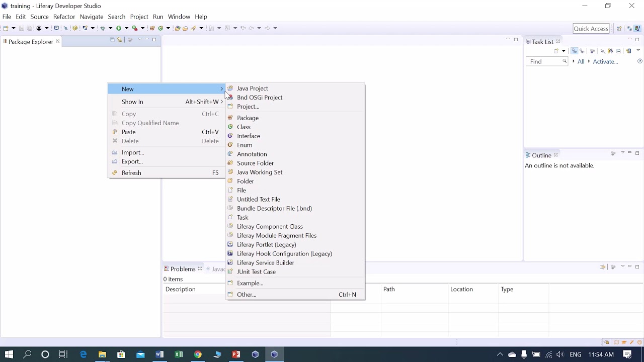Click the Open Perspective icon
The image size is (644, 362).
(x=619, y=29)
